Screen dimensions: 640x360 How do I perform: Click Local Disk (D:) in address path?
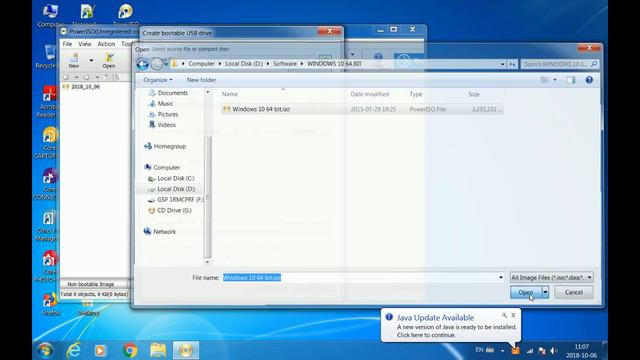(x=244, y=64)
